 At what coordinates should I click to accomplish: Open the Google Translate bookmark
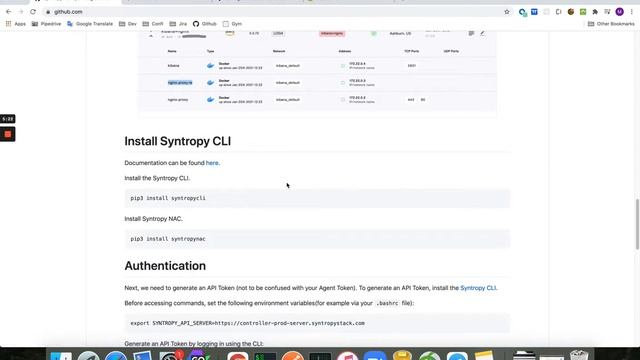[x=90, y=24]
